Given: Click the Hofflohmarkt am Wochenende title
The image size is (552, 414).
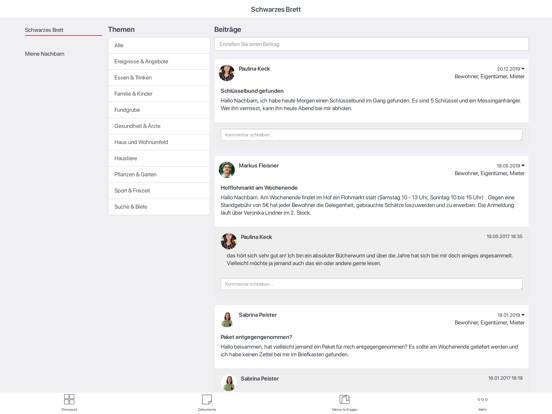Looking at the screenshot, I should coord(259,188).
